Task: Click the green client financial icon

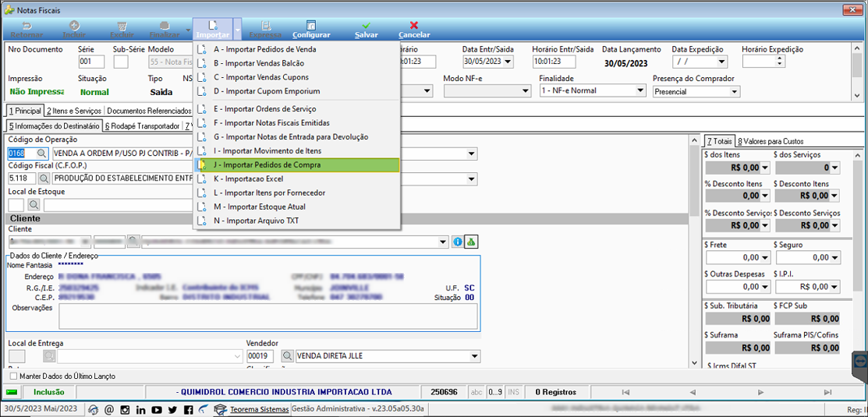Action: (470, 242)
